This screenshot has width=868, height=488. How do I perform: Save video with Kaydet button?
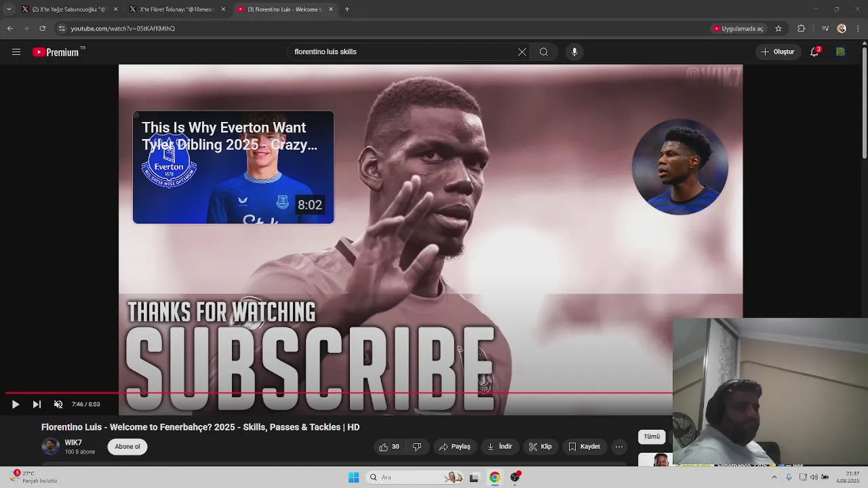584,447
